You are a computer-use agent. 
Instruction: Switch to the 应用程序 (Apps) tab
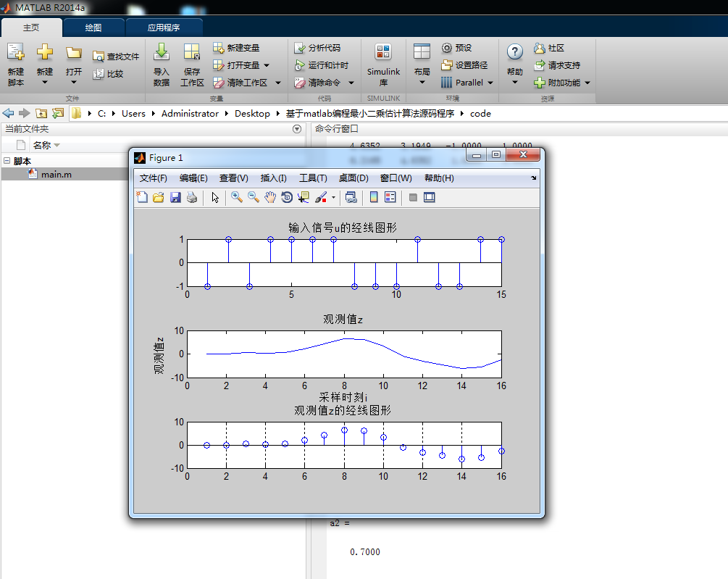pyautogui.click(x=164, y=28)
